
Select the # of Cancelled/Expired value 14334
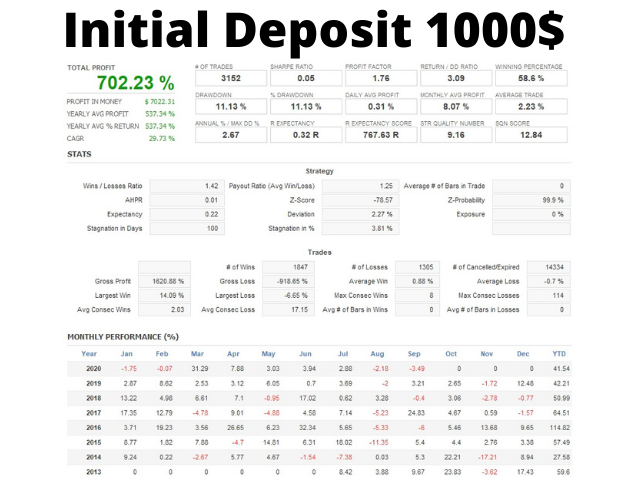pyautogui.click(x=549, y=267)
